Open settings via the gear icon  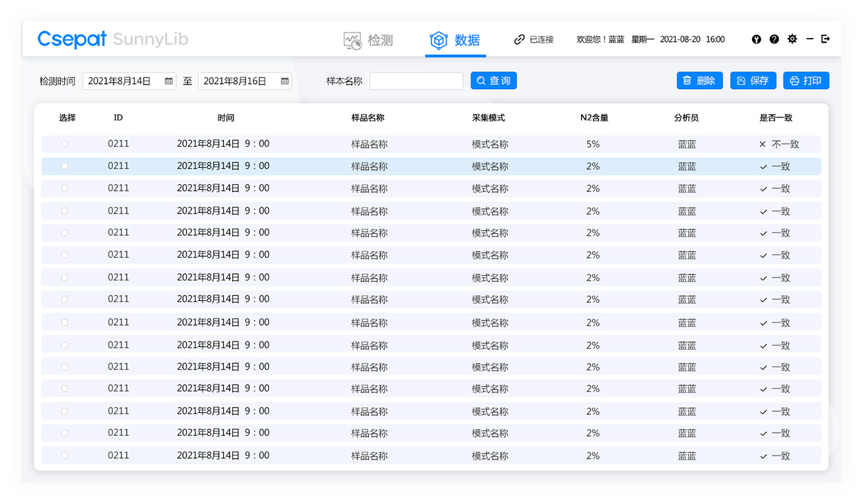(792, 39)
